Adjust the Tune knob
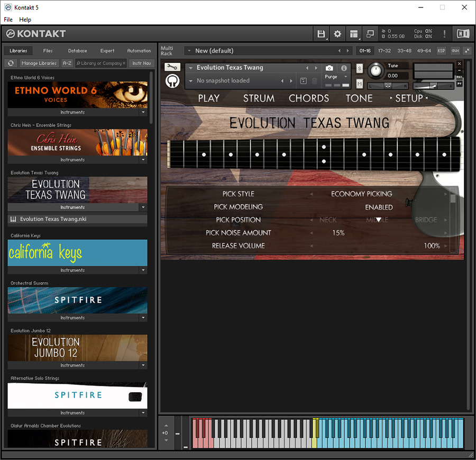This screenshot has height=460, width=476. coord(376,71)
